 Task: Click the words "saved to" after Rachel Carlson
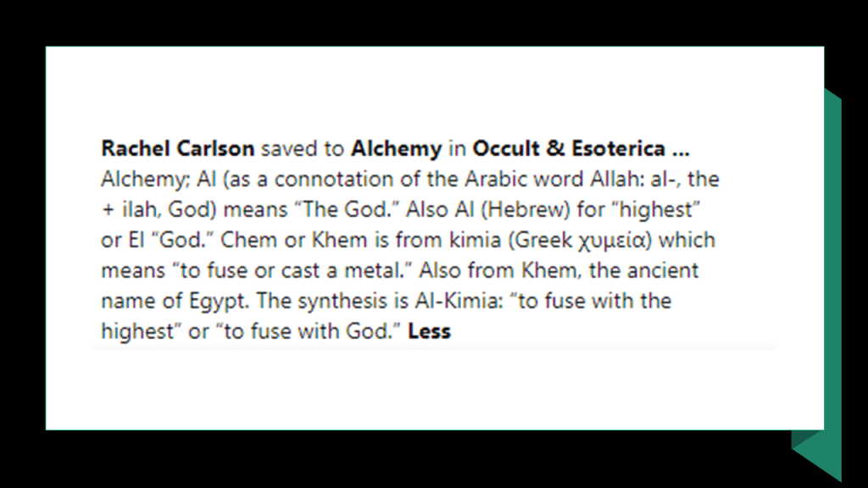coord(303,149)
